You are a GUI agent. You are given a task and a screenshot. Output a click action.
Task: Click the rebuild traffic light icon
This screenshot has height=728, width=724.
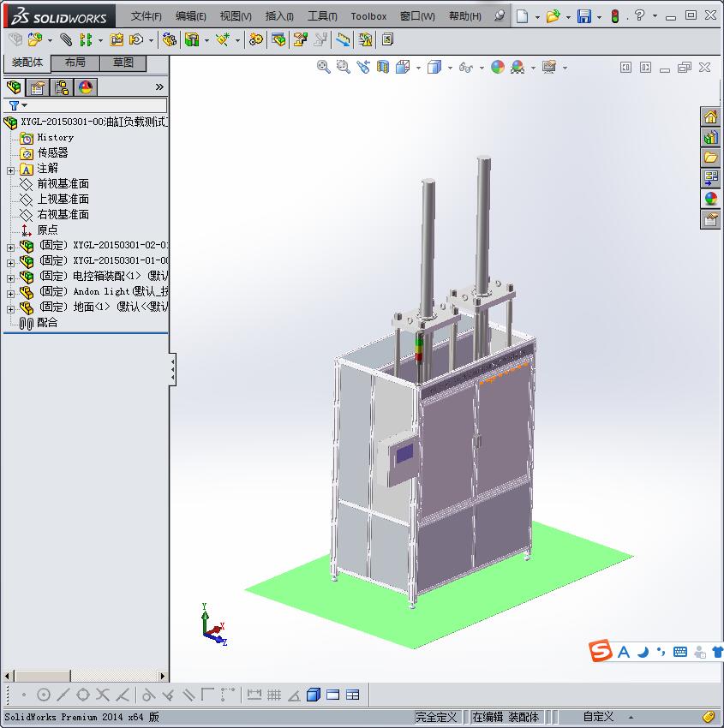(x=614, y=16)
